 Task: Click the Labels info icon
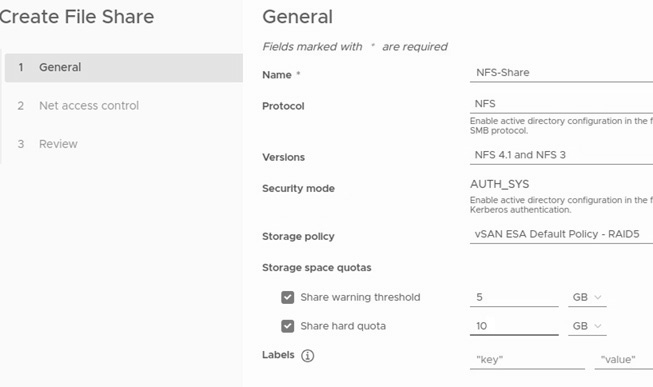(x=307, y=356)
